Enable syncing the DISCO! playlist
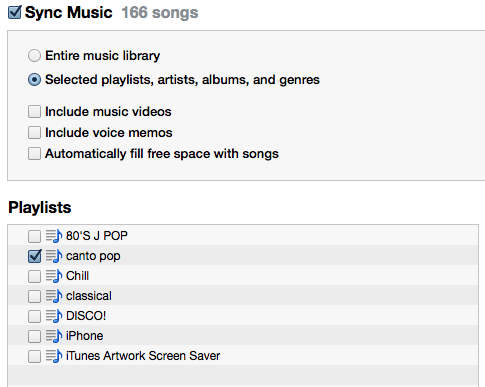The image size is (485, 387). pos(34,316)
